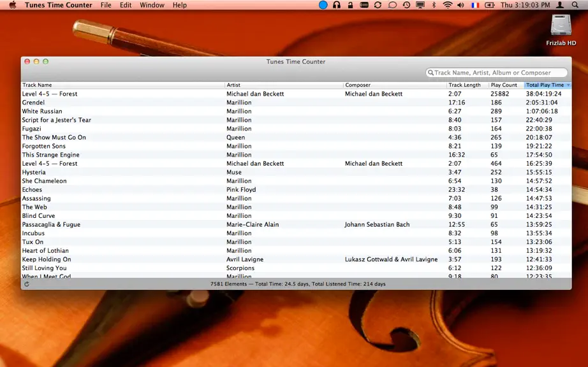Open Spotlight search icon
Image resolution: width=588 pixels, height=367 pixels.
(x=575, y=5)
